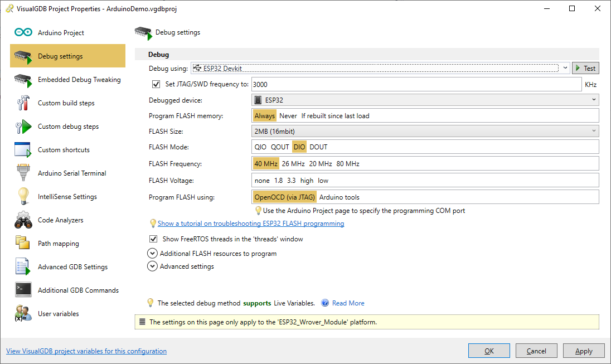Click the Custom debug steps wrench icon
This screenshot has width=611, height=364.
[x=23, y=127]
